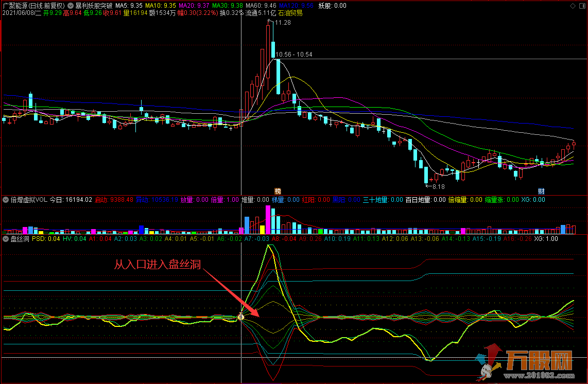Click the 倍量: 1.00 value
Image resolution: width=588 pixels, height=384 pixels.
point(225,200)
